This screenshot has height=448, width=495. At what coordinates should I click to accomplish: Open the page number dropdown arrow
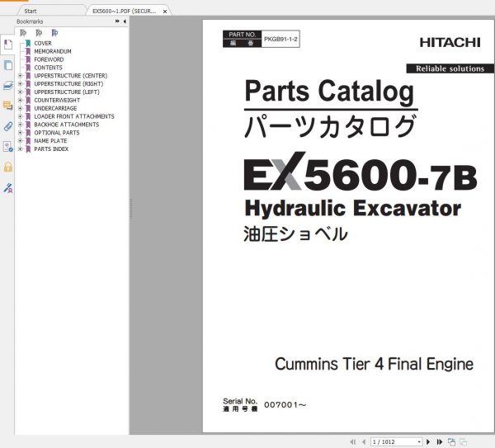(x=419, y=441)
